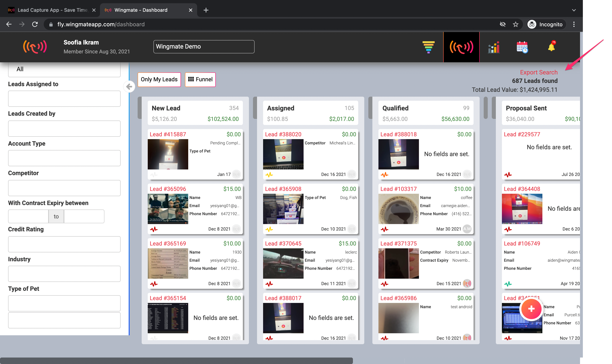Open the bar chart reports icon

coord(494,47)
